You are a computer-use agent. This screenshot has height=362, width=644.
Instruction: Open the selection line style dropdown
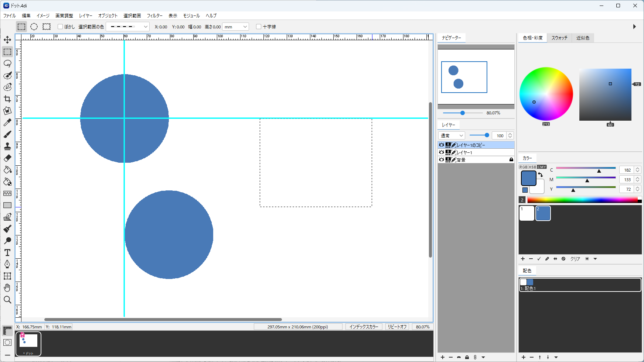(128, 27)
